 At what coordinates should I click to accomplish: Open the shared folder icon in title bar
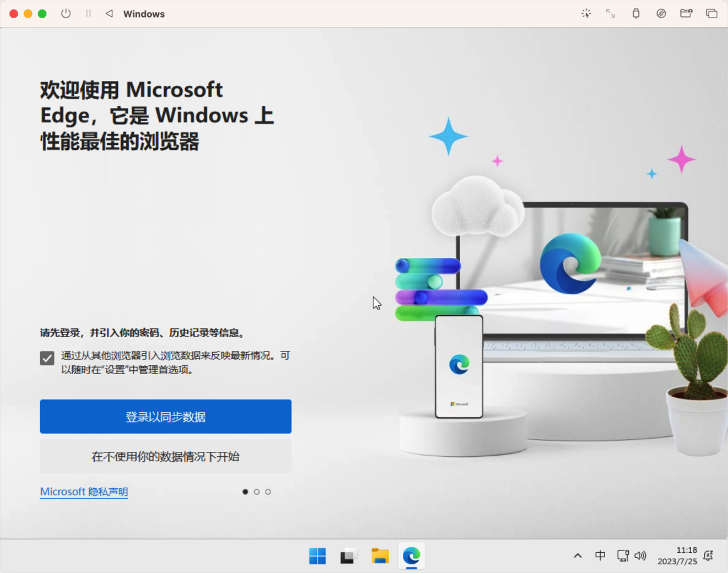point(686,13)
